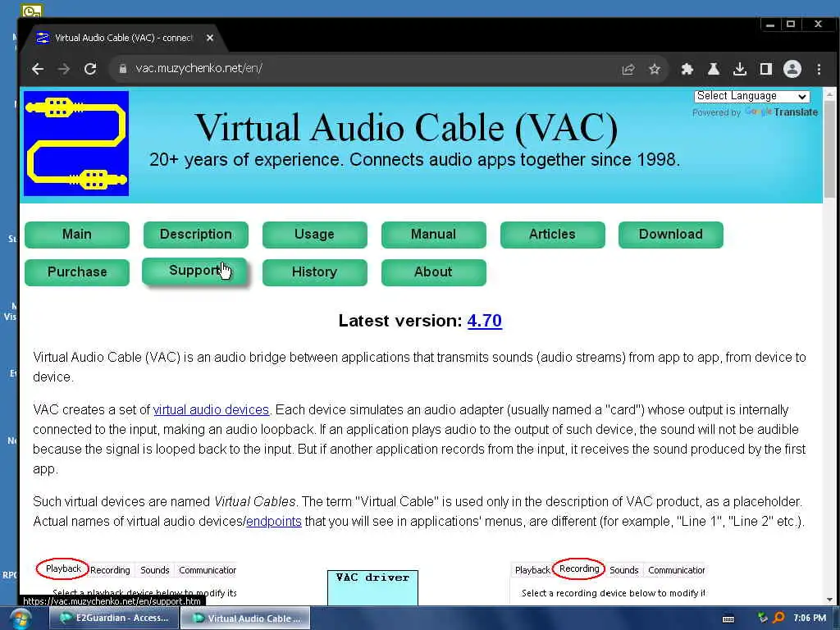Screen dimensions: 840x630
Task: Reload the page with the refresh icon
Action: [90, 69]
